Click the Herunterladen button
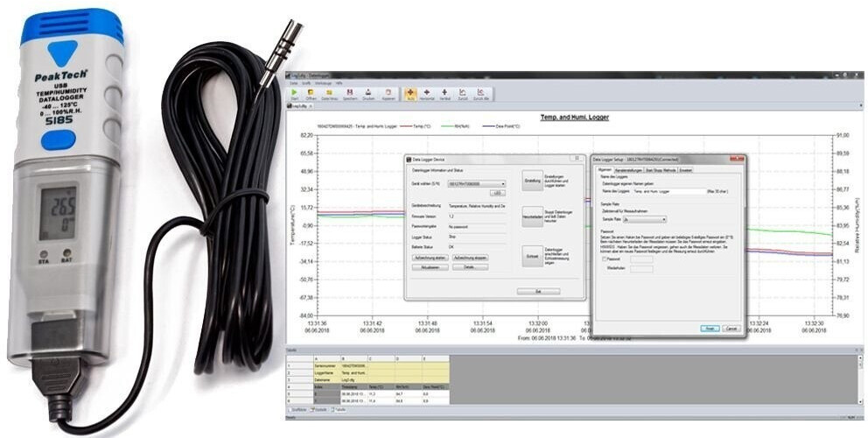 click(533, 216)
